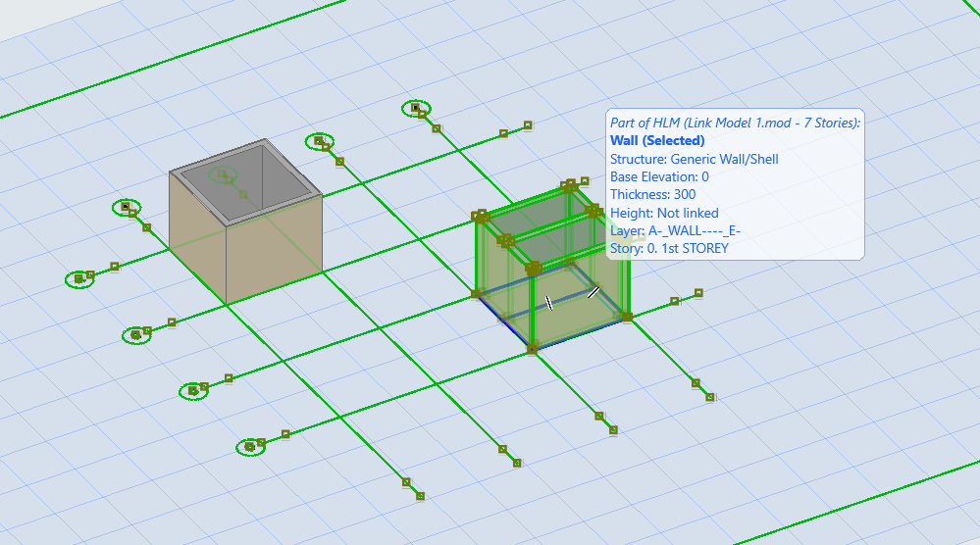This screenshot has width=980, height=545.
Task: Click the rightmost grid line end hotspot
Action: 709,397
